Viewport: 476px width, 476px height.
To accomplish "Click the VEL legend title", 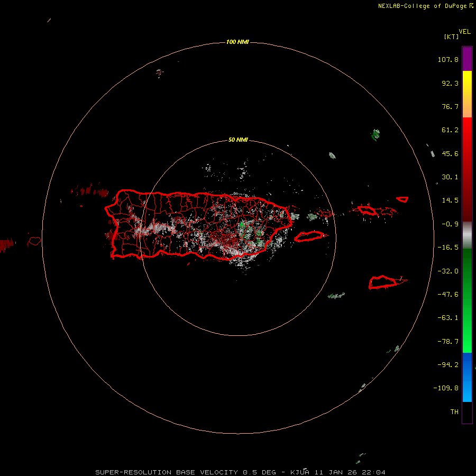I will (x=464, y=32).
